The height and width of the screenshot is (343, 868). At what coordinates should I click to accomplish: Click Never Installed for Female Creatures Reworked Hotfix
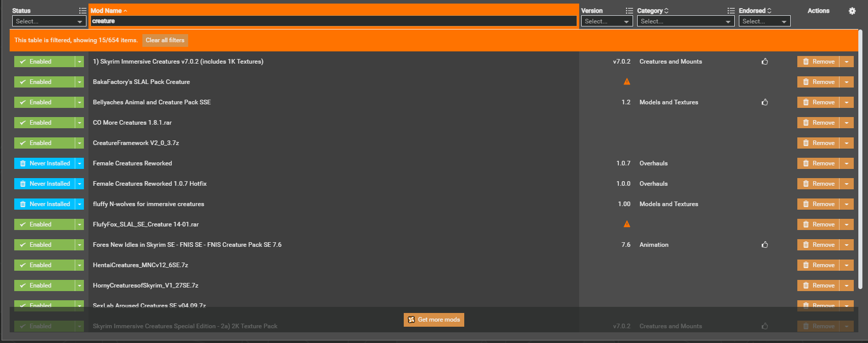pos(44,184)
